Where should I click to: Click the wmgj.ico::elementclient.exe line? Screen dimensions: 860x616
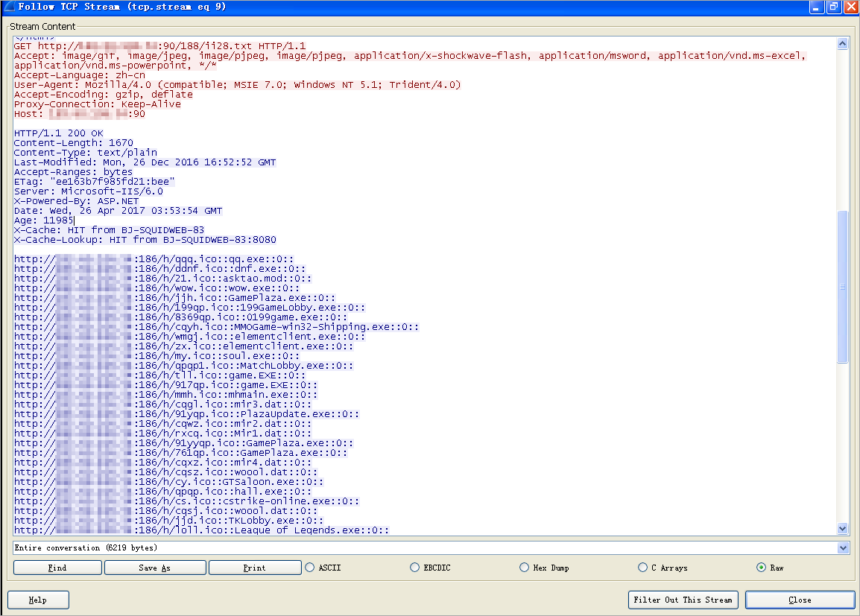[x=189, y=337]
